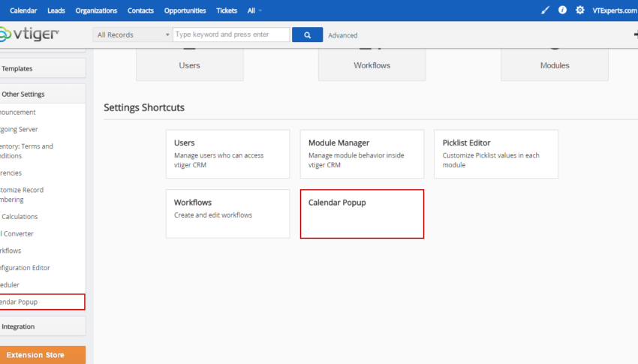Open Announcement in sidebar
Viewport: 638px width, 364px height.
tap(18, 113)
